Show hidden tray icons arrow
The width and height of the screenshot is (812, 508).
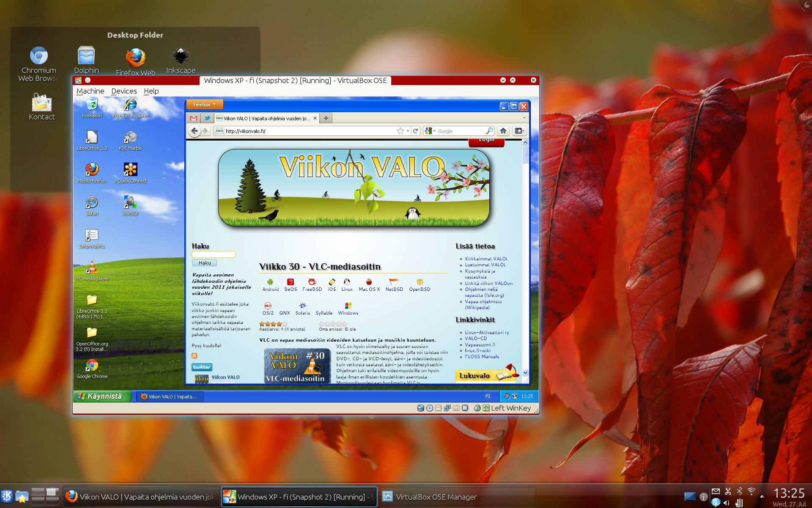pos(762,496)
